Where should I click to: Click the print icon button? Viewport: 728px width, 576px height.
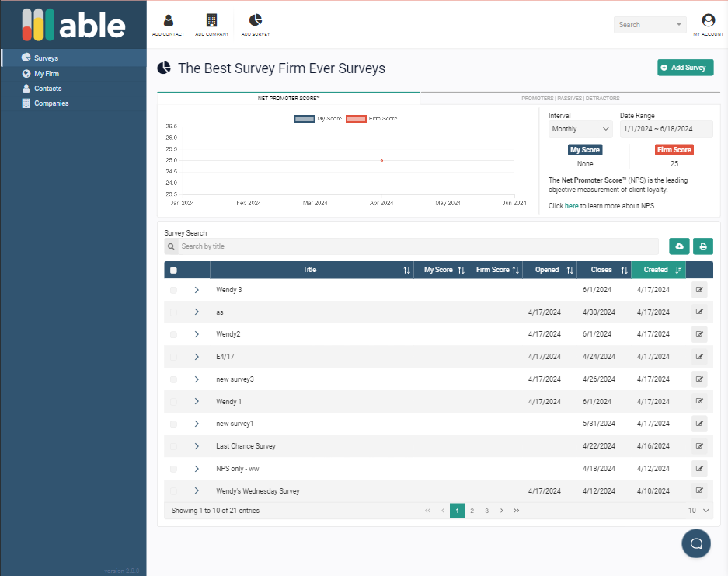point(703,246)
